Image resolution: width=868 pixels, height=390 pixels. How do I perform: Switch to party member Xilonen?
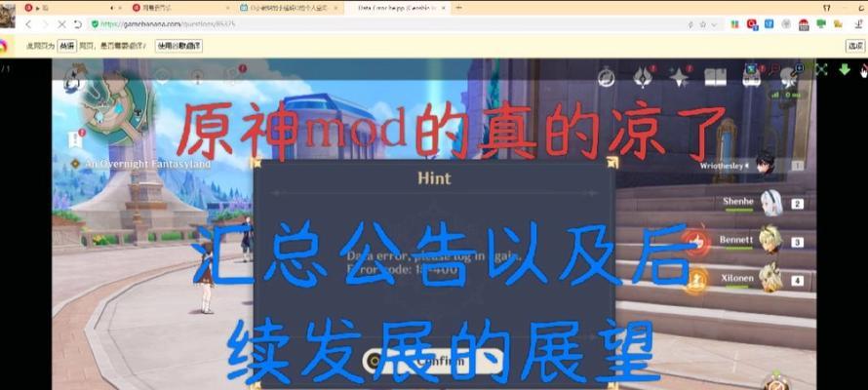[x=763, y=279]
